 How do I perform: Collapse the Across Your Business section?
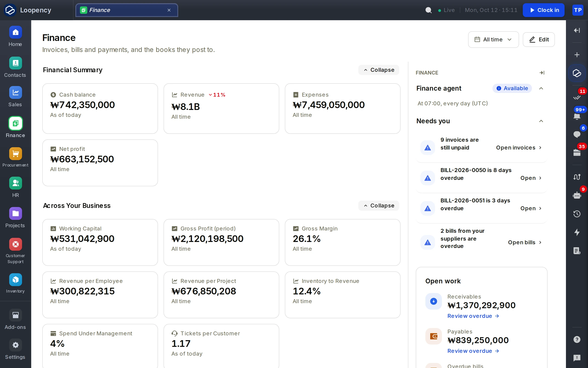click(379, 206)
